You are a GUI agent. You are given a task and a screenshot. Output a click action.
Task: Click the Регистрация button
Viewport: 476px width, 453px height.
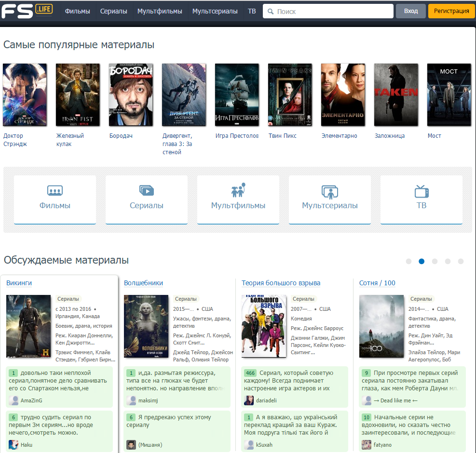click(451, 11)
